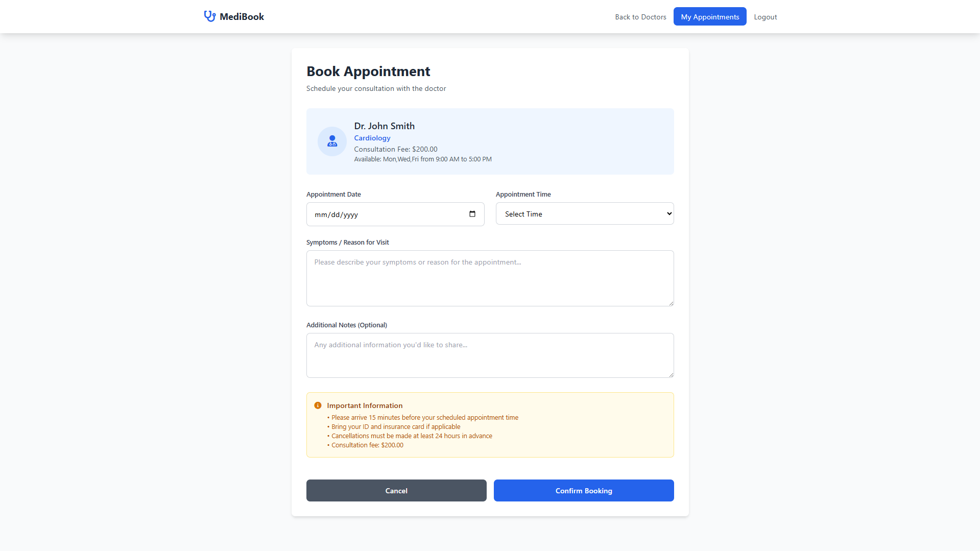The height and width of the screenshot is (551, 980).
Task: Select the Dr. John Smith name heading
Action: click(x=384, y=126)
